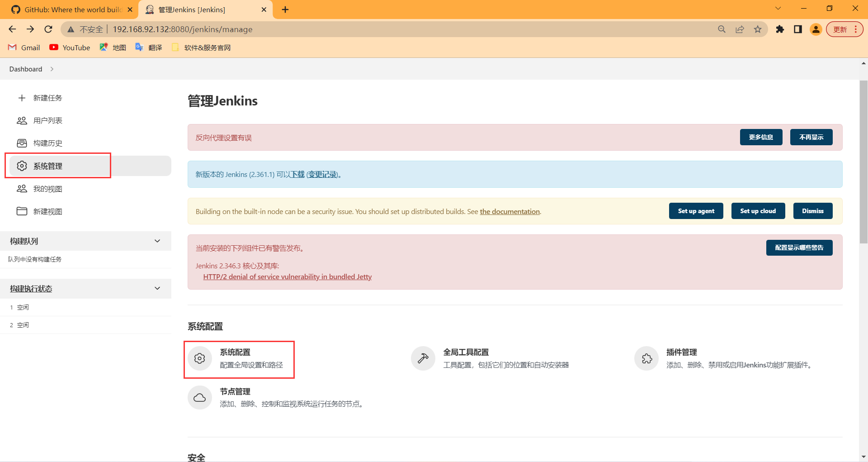Click the 新建视图 folder icon
Image resolution: width=868 pixels, height=462 pixels.
[x=22, y=211]
